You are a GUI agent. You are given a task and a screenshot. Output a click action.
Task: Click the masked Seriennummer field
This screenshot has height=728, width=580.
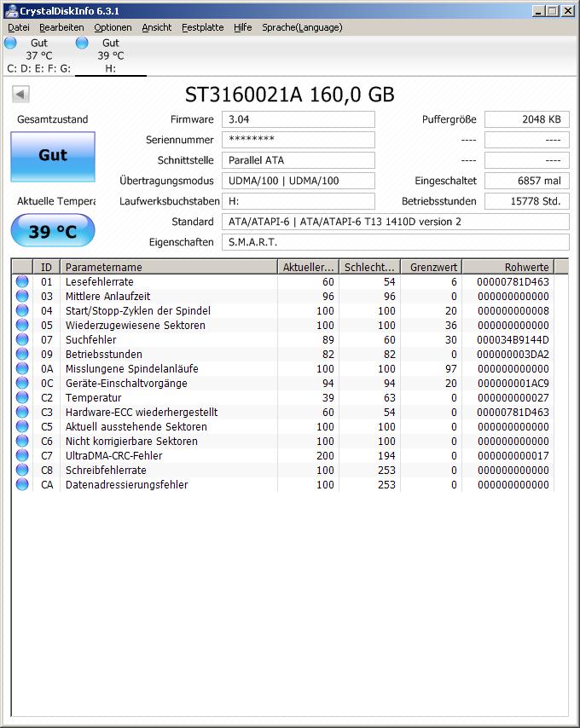point(299,140)
